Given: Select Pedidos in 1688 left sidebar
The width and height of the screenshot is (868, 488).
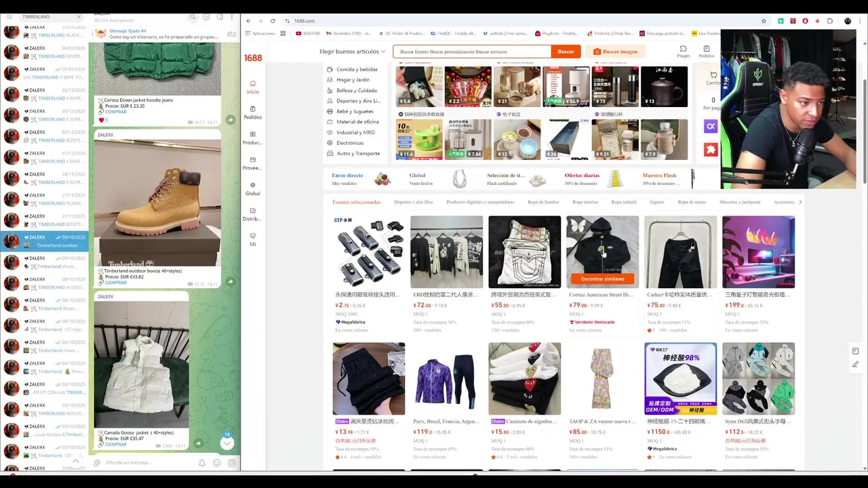Looking at the screenshot, I should click(x=252, y=113).
